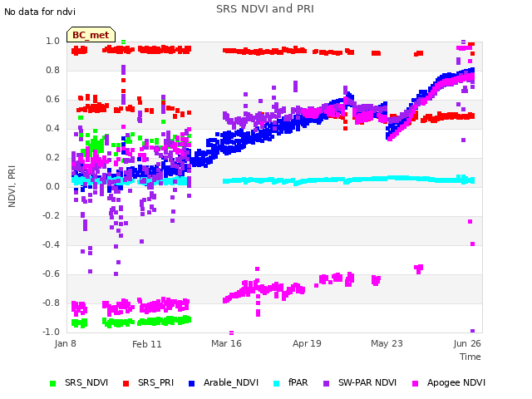The width and height of the screenshot is (532, 399).
Task: Click the -1.0 y-axis tick label
Action: 51,332
